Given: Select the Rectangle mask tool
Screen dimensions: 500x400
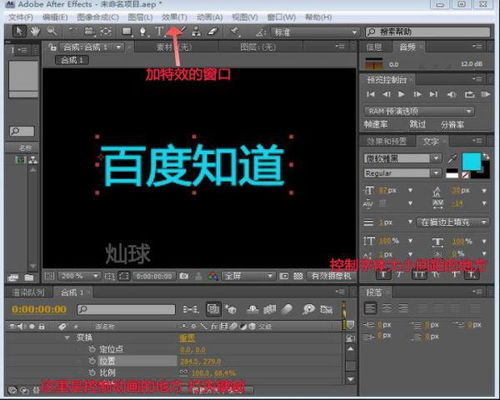Looking at the screenshot, I should (127, 31).
